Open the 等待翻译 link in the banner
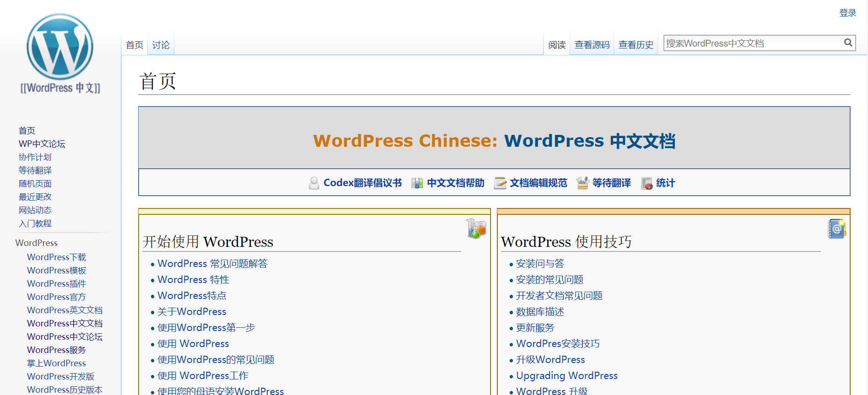 click(611, 183)
